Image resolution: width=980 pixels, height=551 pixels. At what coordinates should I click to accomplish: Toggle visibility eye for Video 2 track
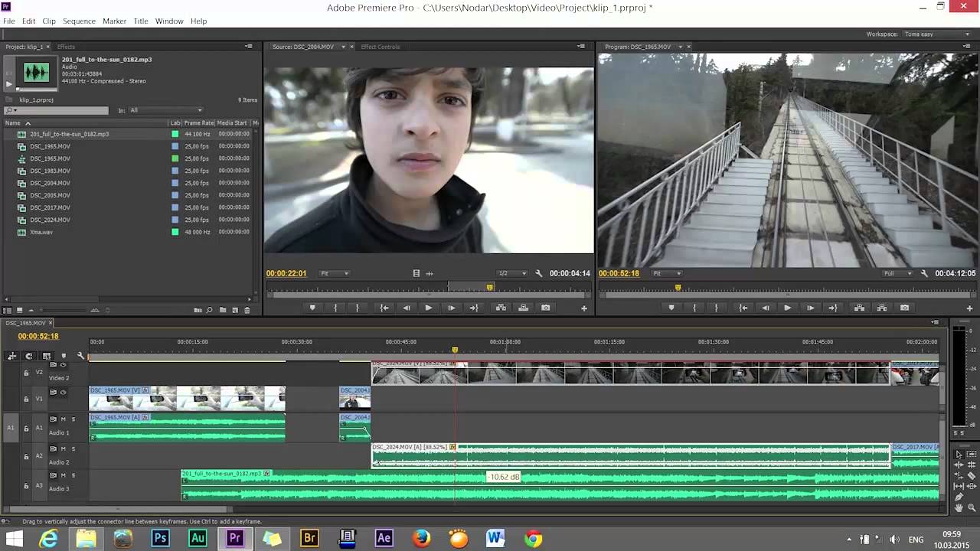[64, 364]
